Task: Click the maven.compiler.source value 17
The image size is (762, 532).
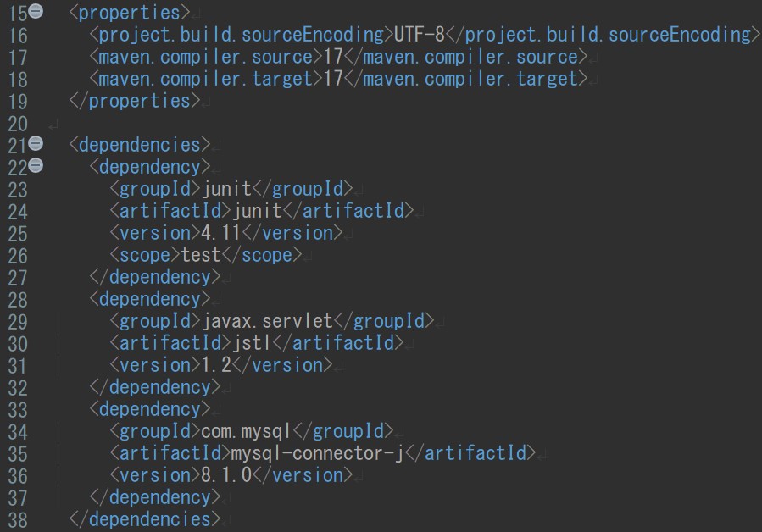Action: (333, 57)
